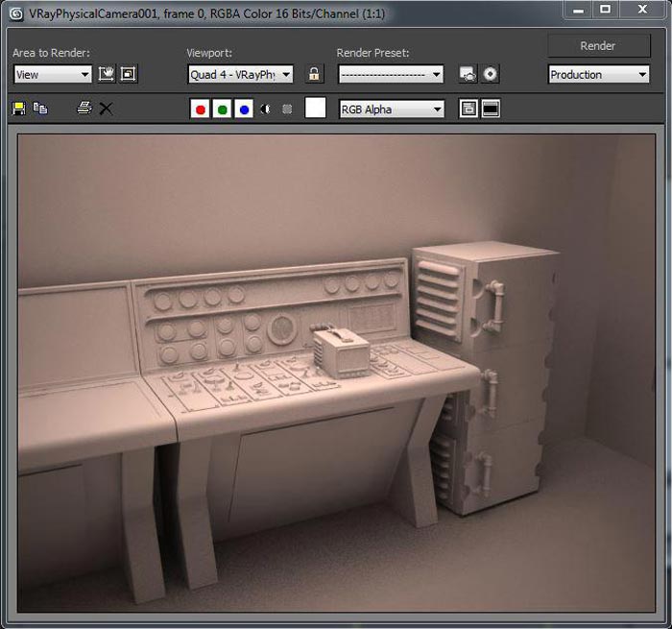Minimize the render frame window

click(x=579, y=10)
